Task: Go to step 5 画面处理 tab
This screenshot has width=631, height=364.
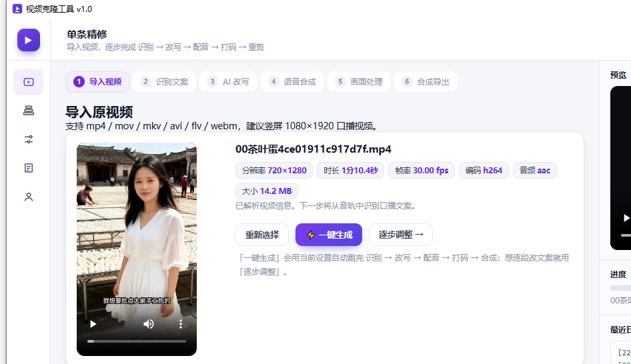Action: click(359, 82)
